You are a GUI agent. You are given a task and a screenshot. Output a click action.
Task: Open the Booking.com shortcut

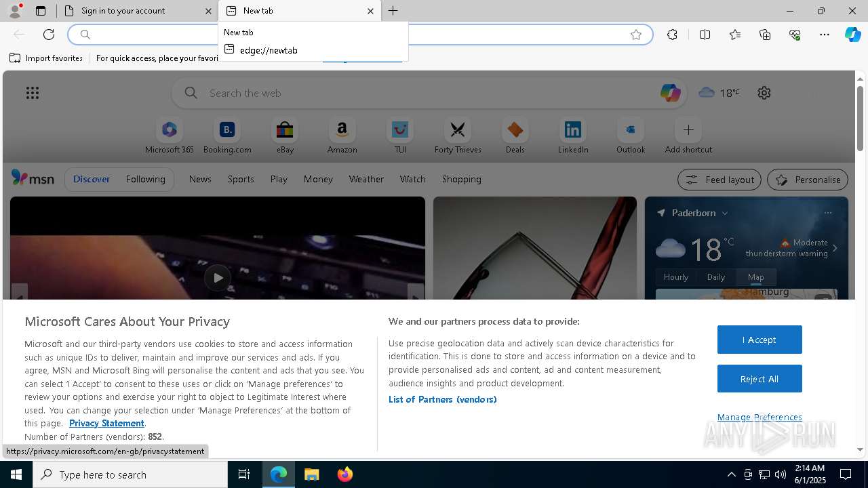(x=227, y=136)
